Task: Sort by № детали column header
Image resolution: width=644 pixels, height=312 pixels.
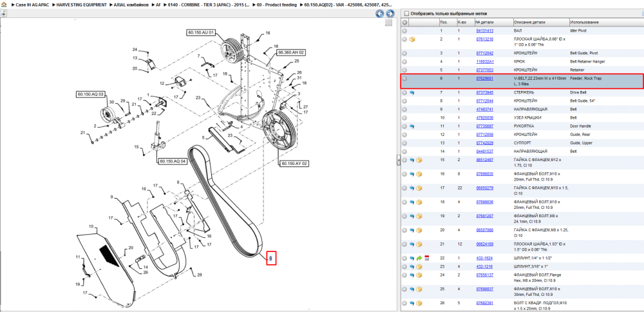Action: [484, 22]
